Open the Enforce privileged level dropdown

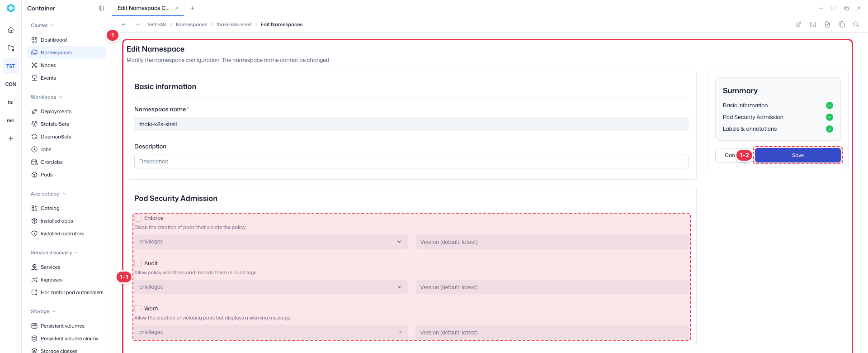(271, 242)
